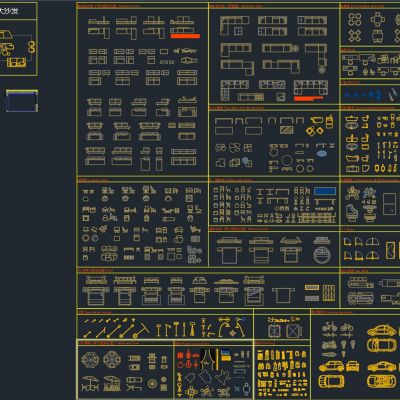Click the blue-bordered empty viewport rectangle
This screenshot has height=400, width=400.
(22, 101)
